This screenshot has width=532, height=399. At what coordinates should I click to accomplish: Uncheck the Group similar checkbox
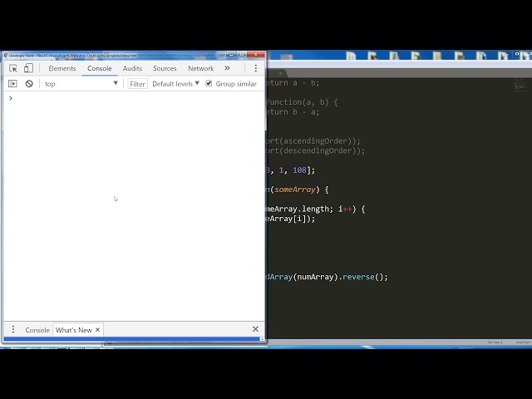click(x=209, y=83)
